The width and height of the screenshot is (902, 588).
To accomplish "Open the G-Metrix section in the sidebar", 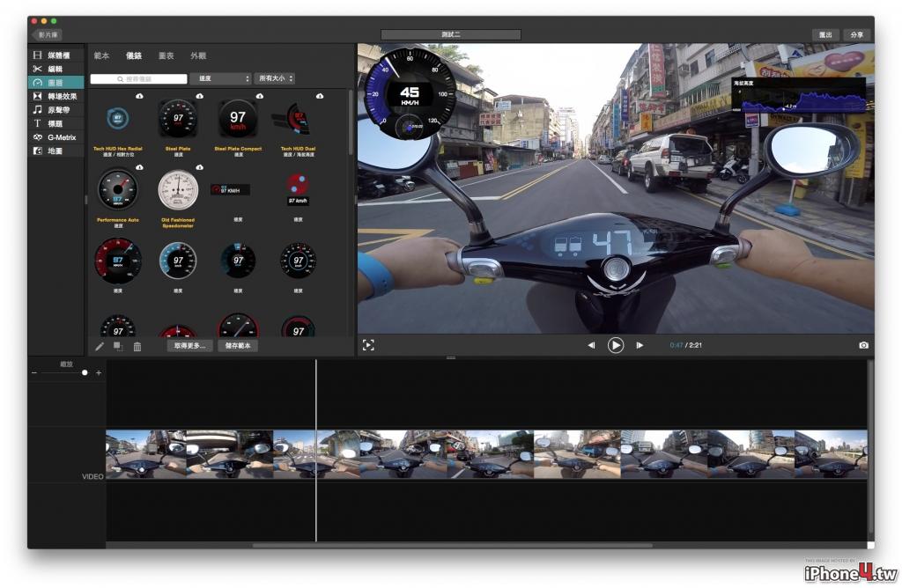I will [x=55, y=137].
